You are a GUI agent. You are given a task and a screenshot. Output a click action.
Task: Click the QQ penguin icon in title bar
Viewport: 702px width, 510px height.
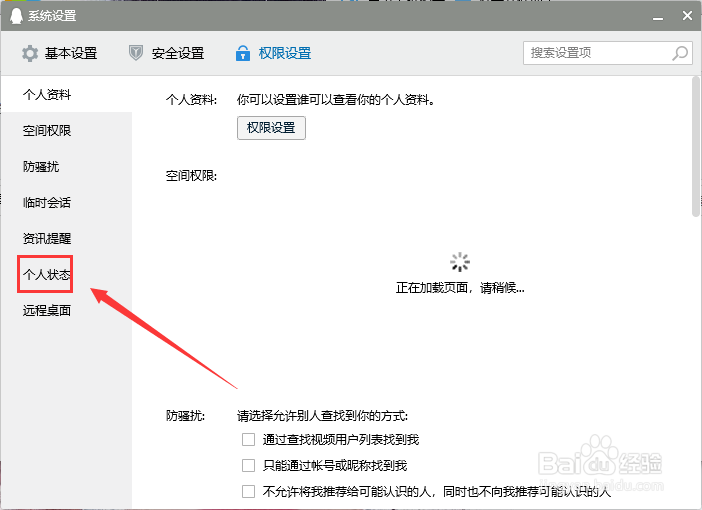pos(16,16)
